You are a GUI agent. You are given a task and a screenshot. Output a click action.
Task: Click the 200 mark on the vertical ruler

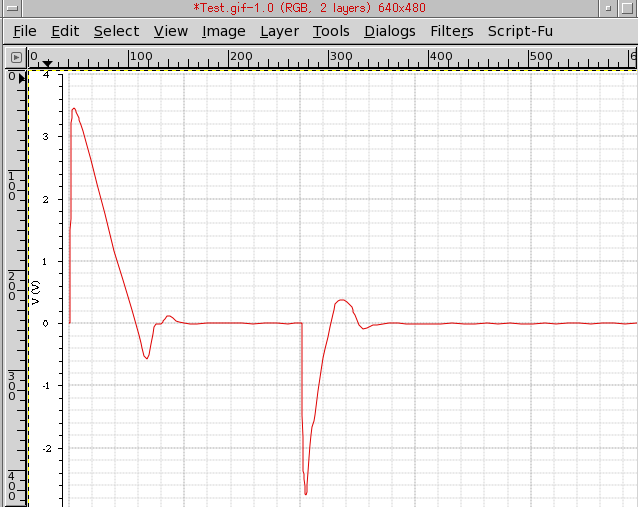(12, 286)
